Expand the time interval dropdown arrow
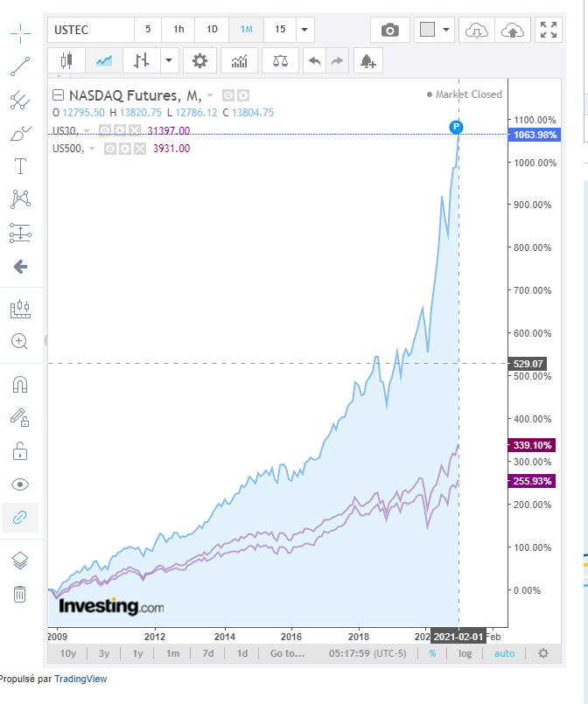588x704 pixels. 304,30
